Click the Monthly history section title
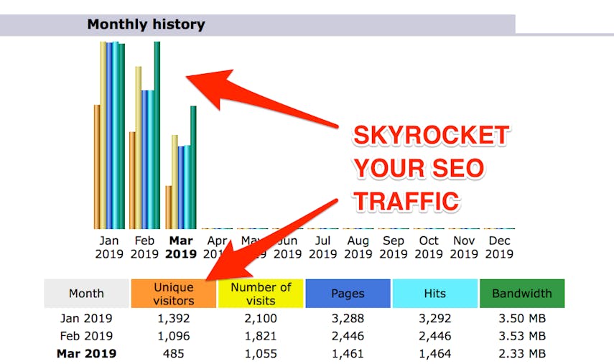The width and height of the screenshot is (614, 364). tap(146, 24)
